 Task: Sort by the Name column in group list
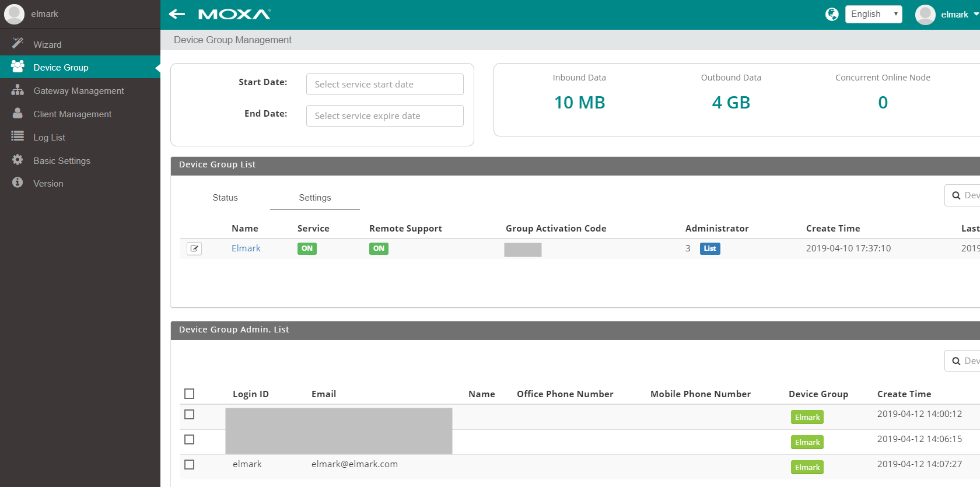(245, 229)
